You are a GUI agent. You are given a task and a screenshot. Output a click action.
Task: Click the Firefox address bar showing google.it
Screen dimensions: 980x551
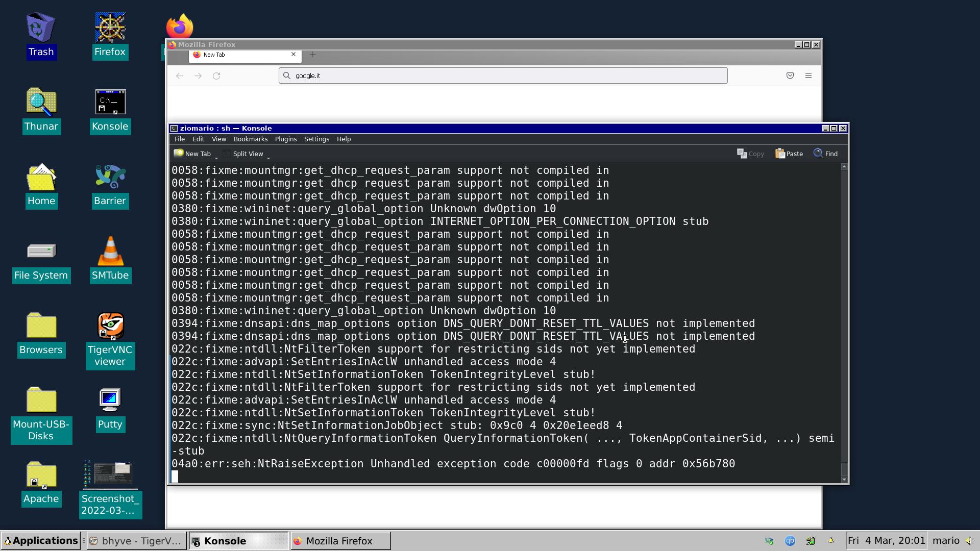tap(503, 76)
